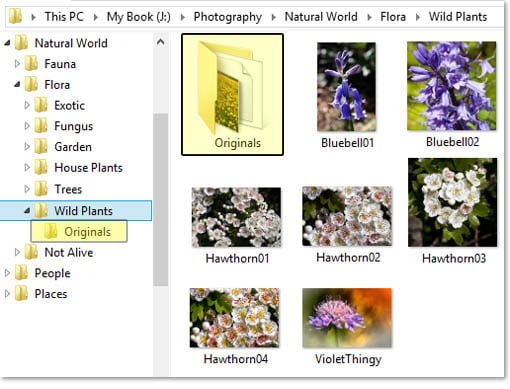
Task: Click the Fungus folder icon
Action: (41, 126)
